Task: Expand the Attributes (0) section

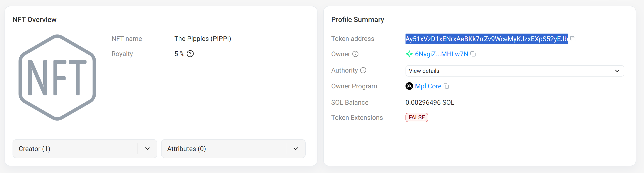Action: coord(233,148)
